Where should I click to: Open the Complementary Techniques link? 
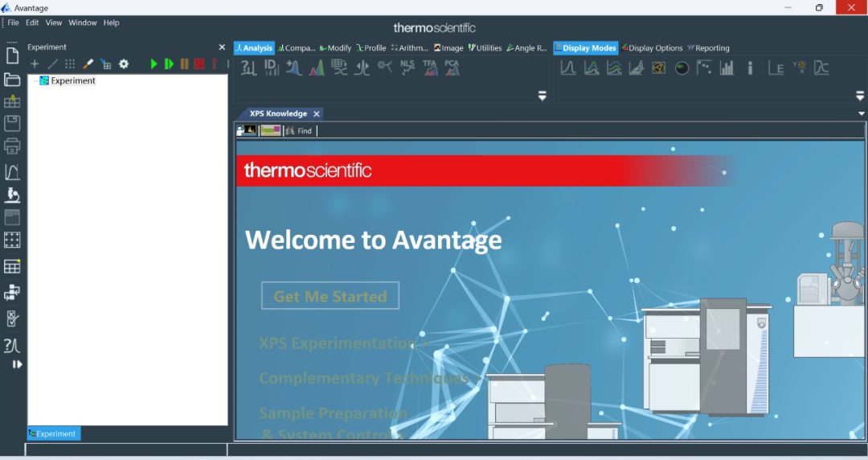click(x=369, y=378)
